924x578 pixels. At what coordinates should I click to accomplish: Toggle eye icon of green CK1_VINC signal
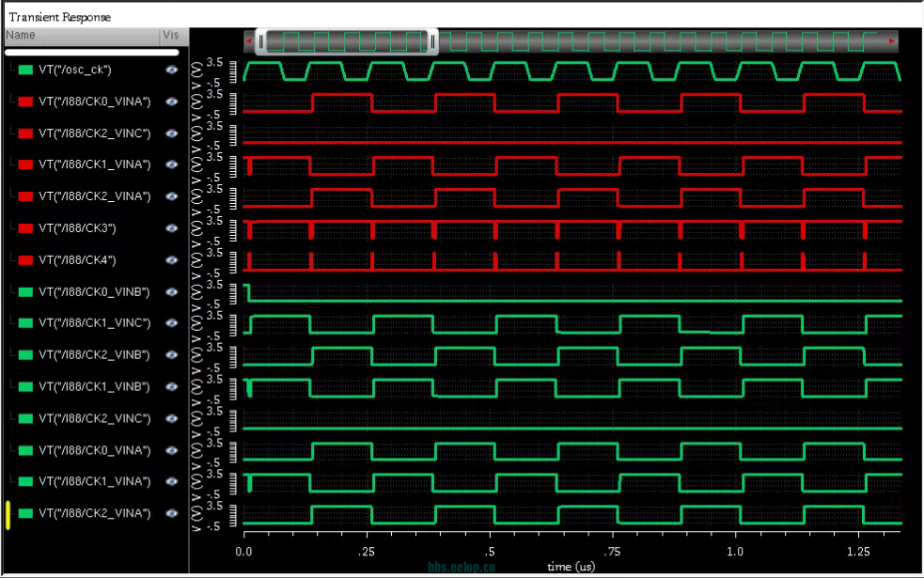tap(171, 323)
